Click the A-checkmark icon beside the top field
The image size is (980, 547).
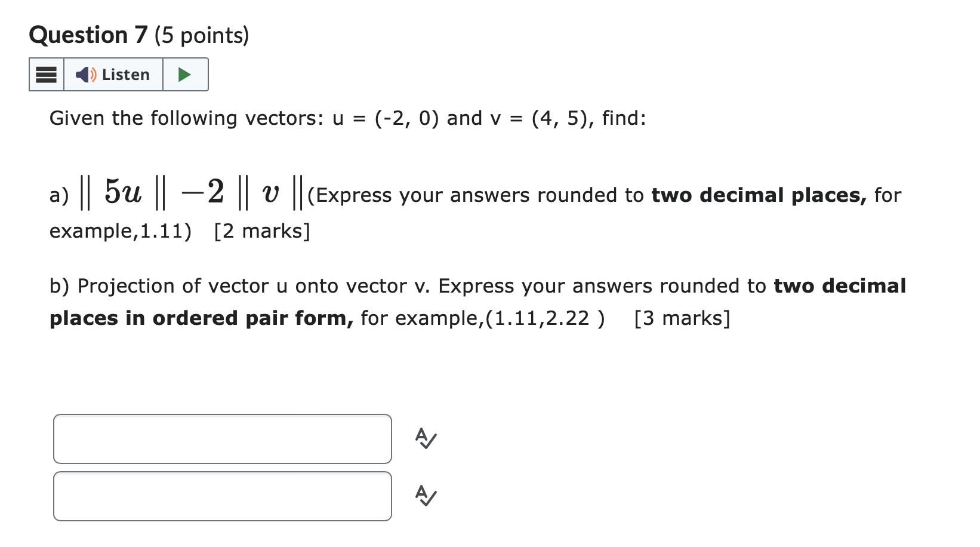click(x=426, y=439)
